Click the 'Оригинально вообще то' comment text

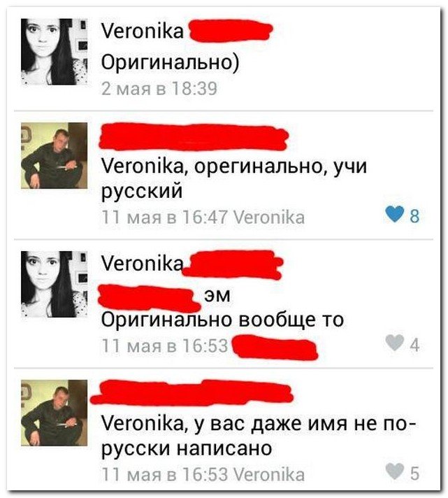tap(222, 320)
